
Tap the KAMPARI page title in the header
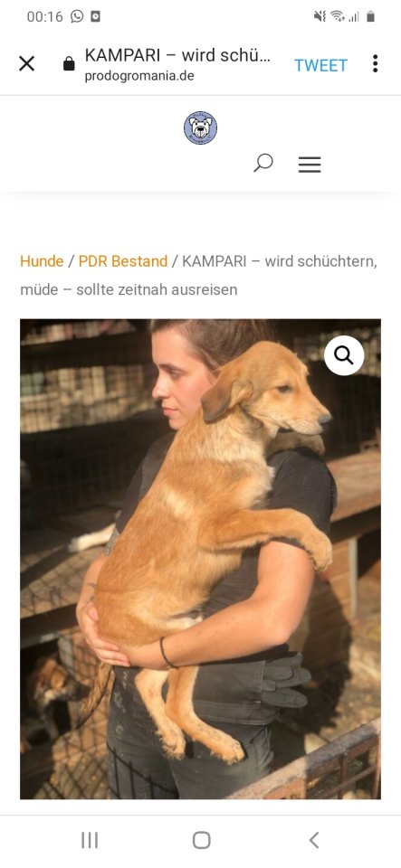tap(177, 55)
